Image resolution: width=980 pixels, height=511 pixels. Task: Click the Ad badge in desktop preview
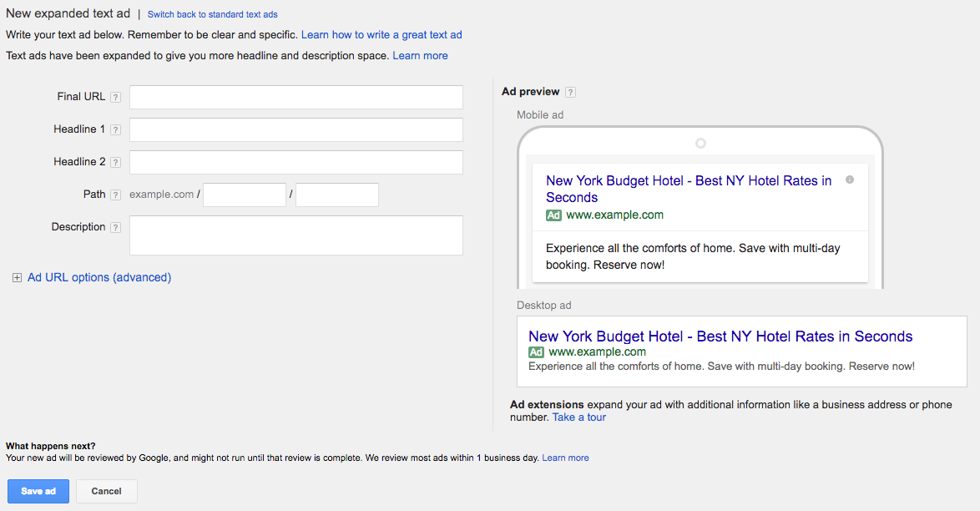coord(536,352)
